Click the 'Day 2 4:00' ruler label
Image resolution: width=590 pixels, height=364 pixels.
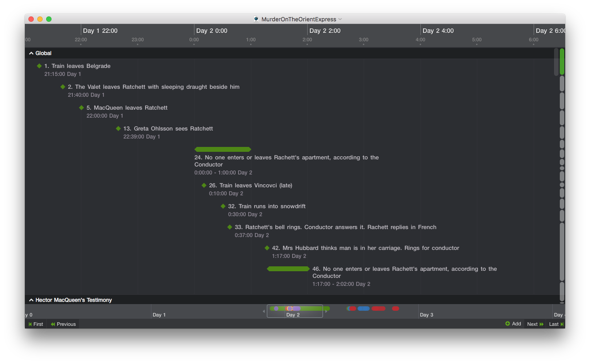point(438,31)
